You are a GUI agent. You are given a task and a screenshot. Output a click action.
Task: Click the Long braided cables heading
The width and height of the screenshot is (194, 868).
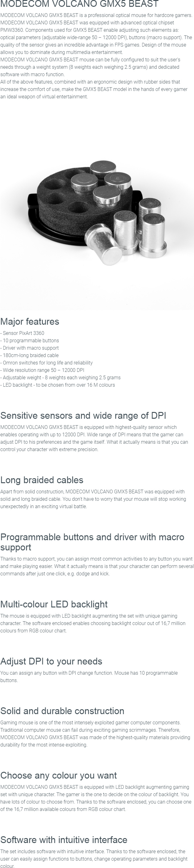tap(42, 480)
